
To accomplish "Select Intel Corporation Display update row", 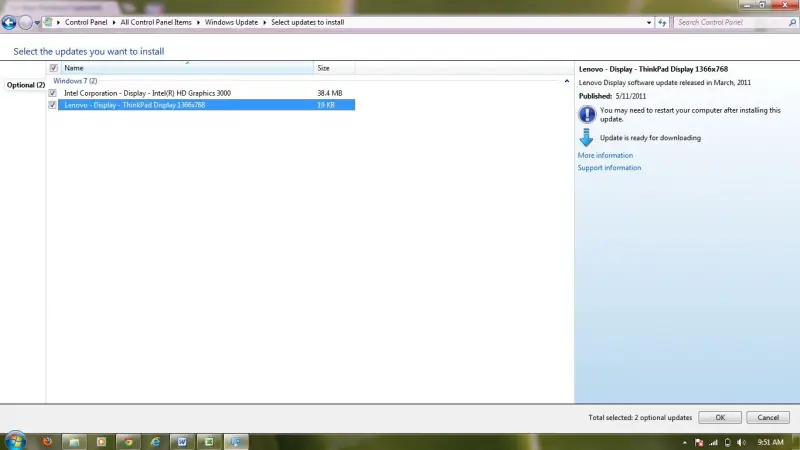I will coord(206,93).
